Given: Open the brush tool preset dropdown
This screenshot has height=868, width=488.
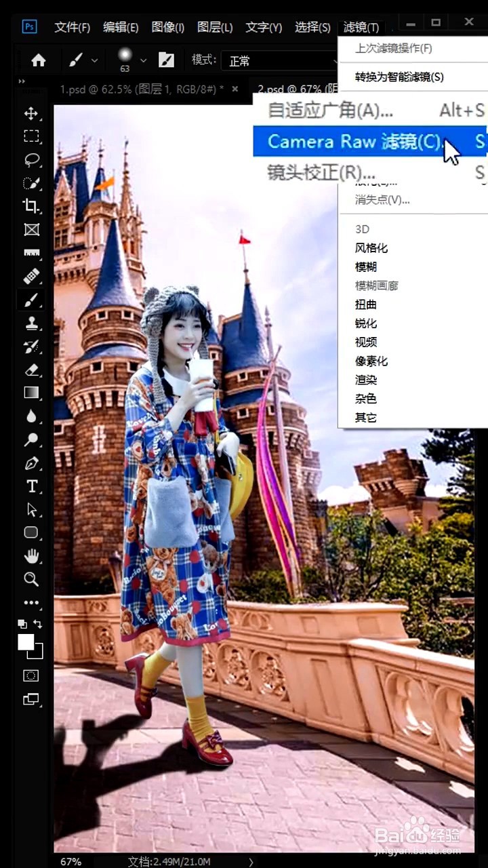Looking at the screenshot, I should [94, 60].
